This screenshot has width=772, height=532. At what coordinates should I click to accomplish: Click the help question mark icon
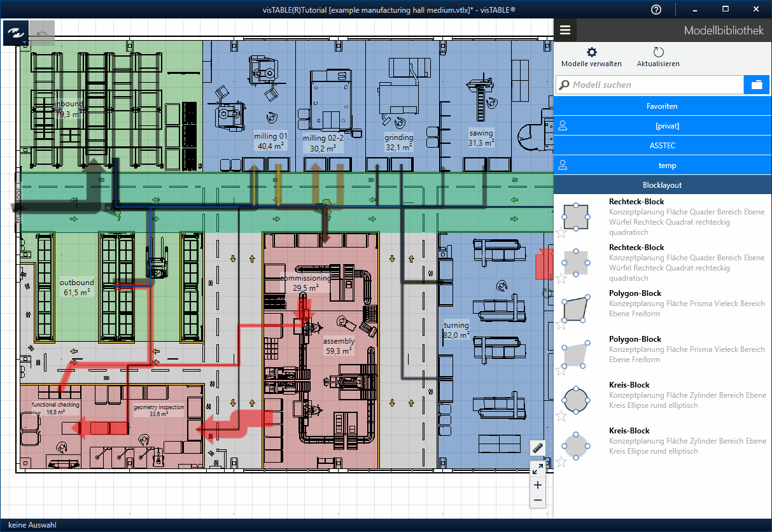[x=656, y=10]
